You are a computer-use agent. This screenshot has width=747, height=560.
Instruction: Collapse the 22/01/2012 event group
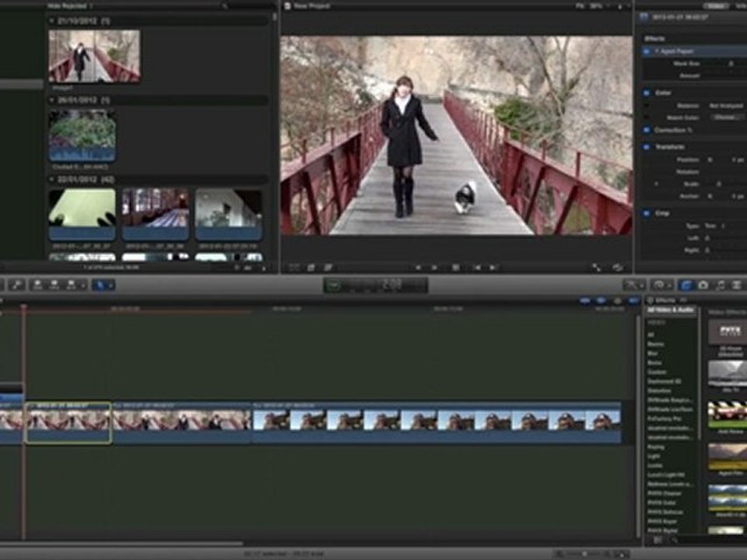[x=52, y=179]
